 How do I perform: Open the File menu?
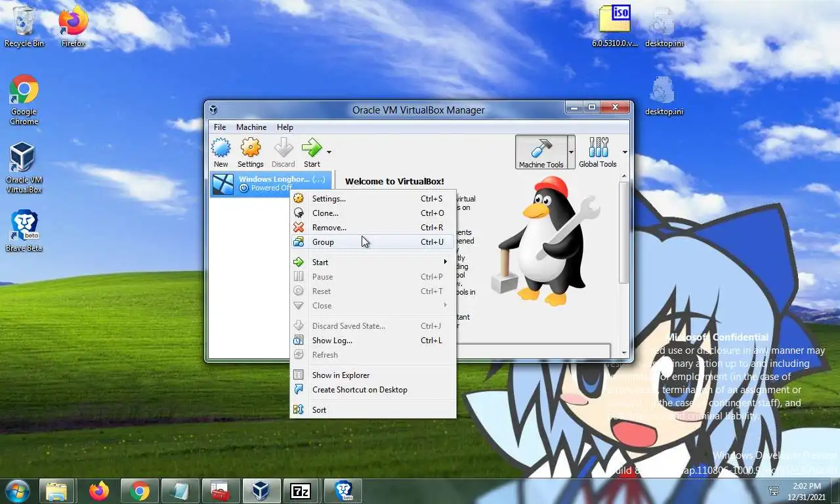point(220,127)
